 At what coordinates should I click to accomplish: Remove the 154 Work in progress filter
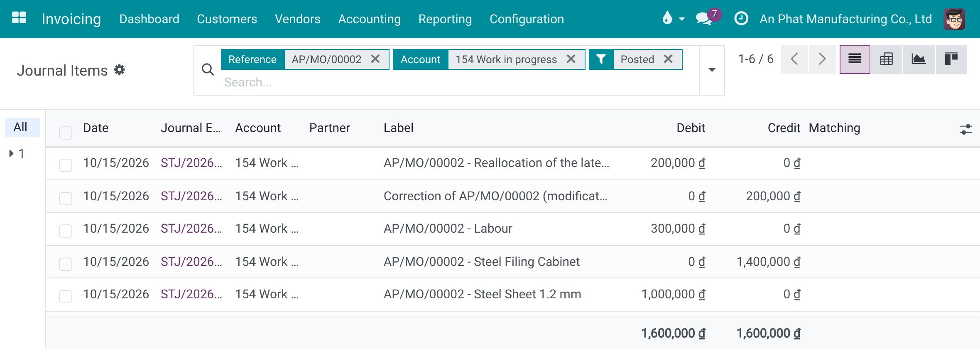coord(571,59)
